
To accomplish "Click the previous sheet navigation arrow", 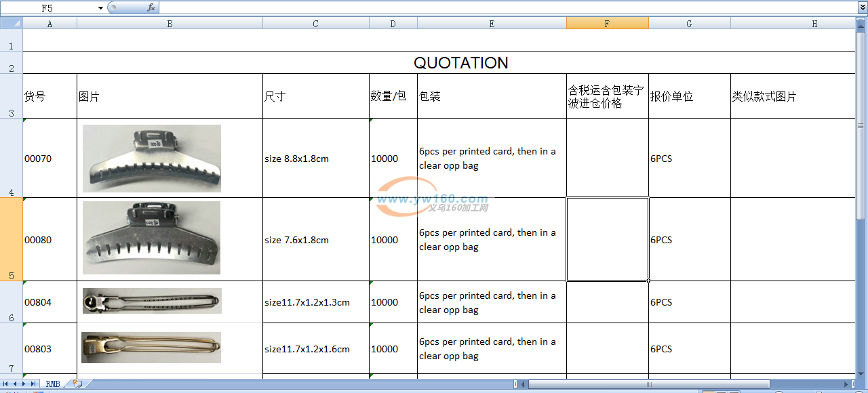I will click(x=15, y=384).
